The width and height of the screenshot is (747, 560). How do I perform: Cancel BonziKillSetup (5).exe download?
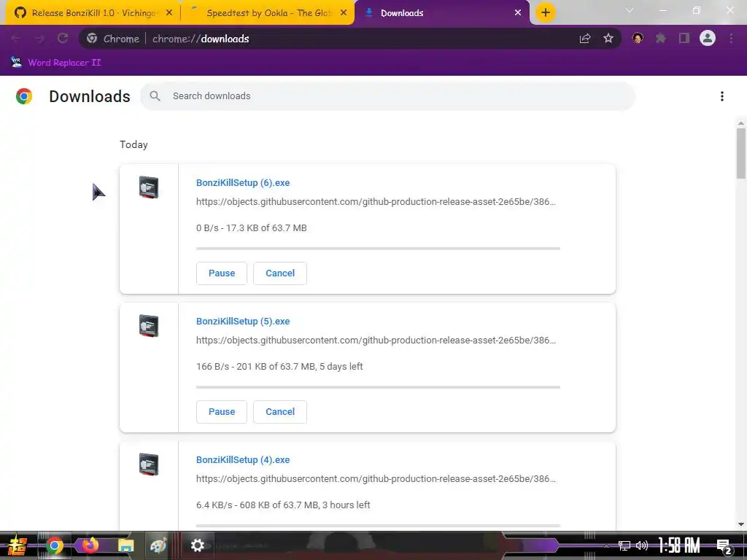[280, 412]
